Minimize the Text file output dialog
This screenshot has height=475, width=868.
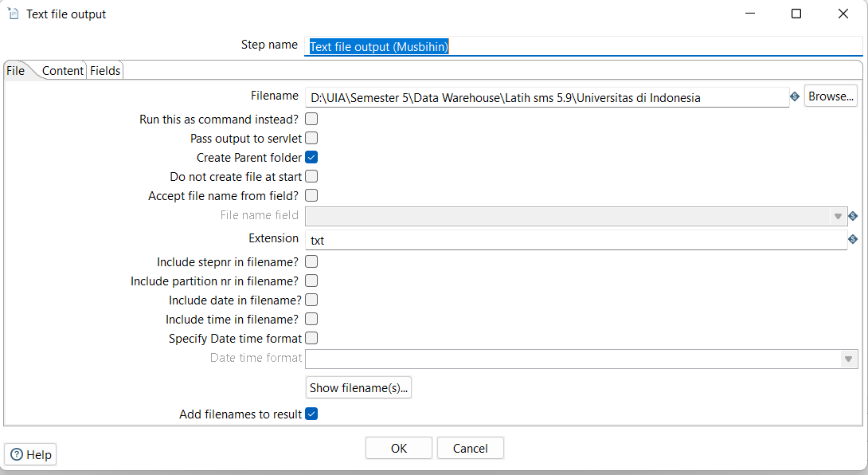750,14
